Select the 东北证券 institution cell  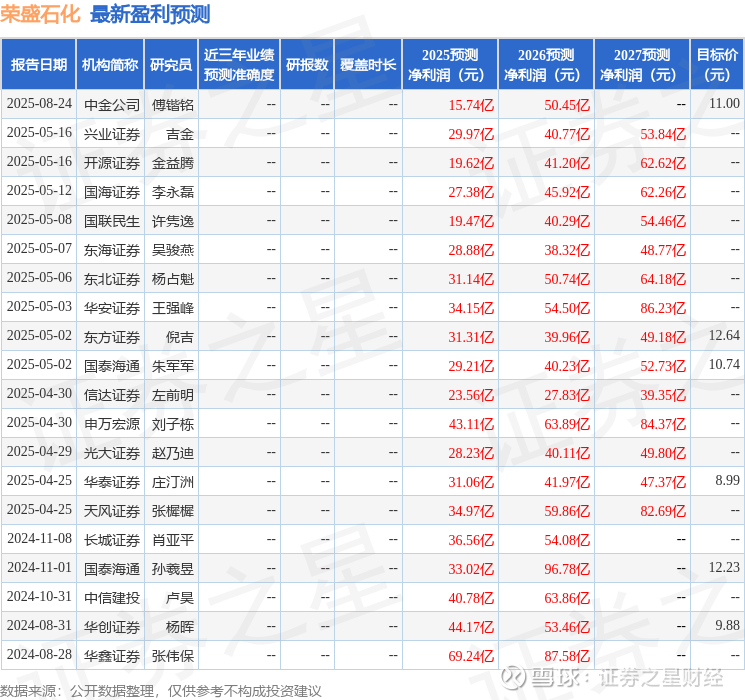click(112, 279)
